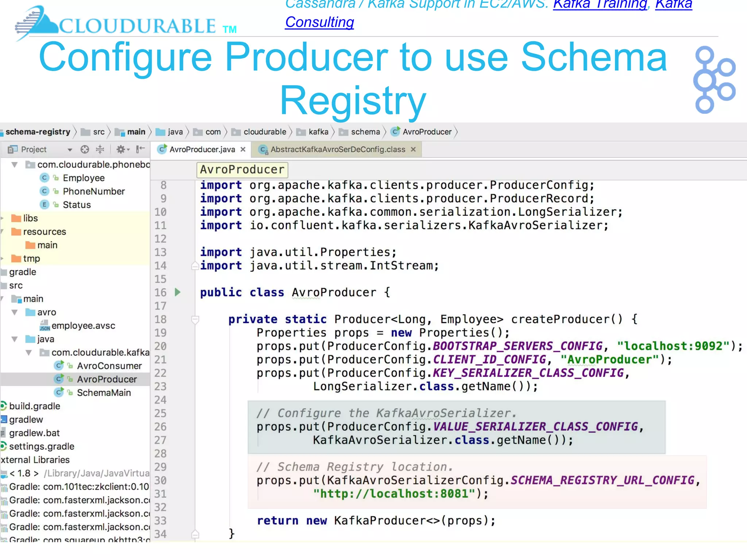
Task: Open the Kafka Training link
Action: pos(600,4)
